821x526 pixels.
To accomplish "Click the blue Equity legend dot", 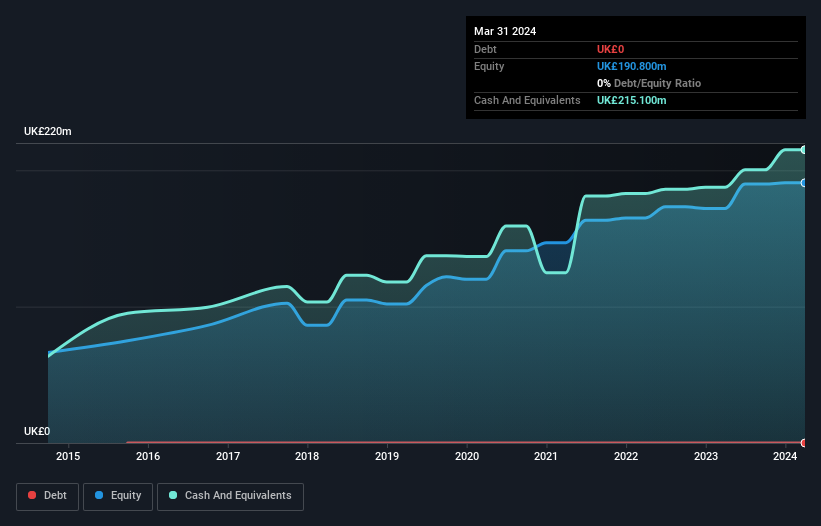I will pos(99,495).
